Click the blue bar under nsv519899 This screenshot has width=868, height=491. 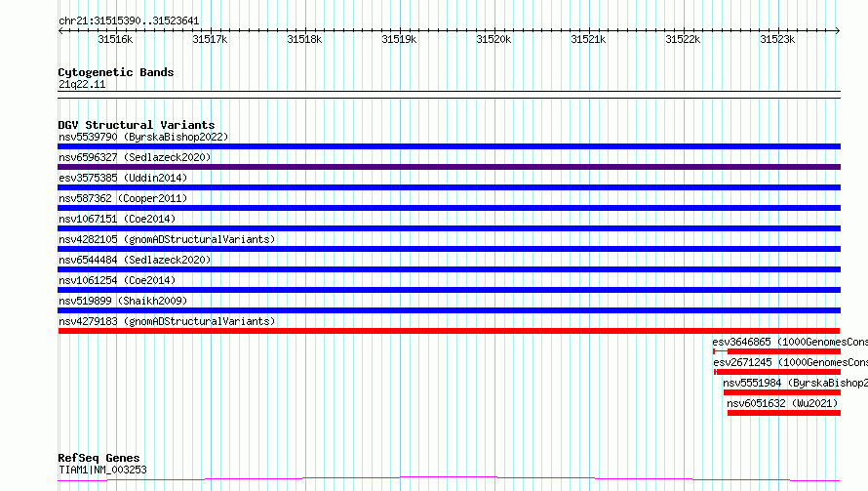(x=449, y=310)
